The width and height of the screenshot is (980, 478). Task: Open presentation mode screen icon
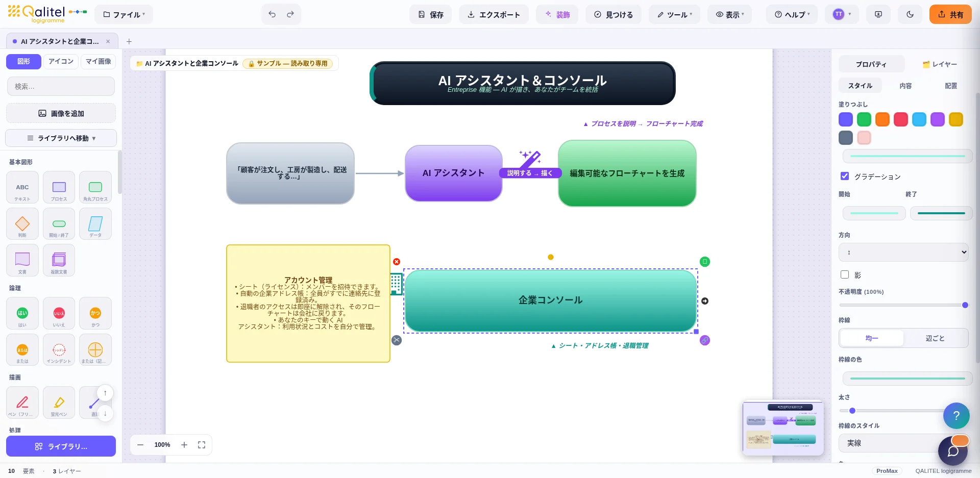point(878,14)
